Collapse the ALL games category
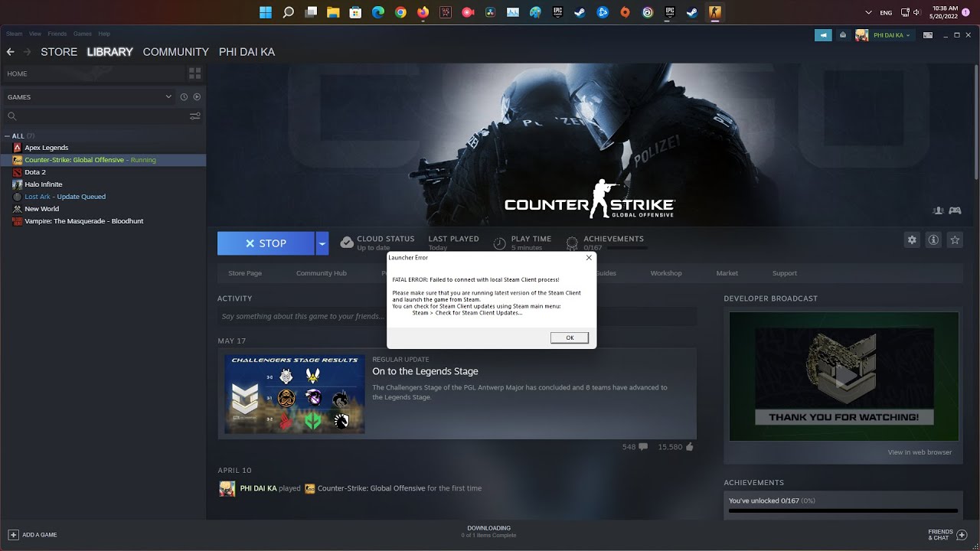 [x=7, y=136]
